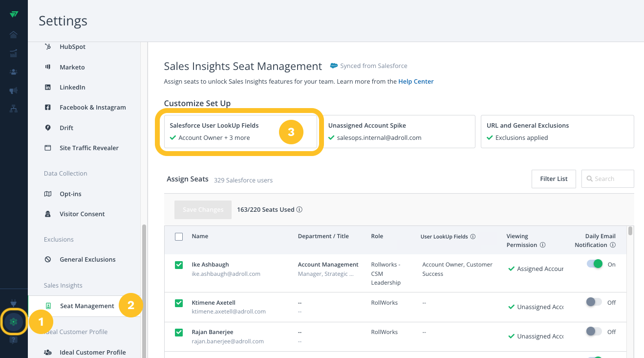Uncheck the checkbox for Ike Ashbaugh
This screenshot has height=358, width=644.
[179, 265]
